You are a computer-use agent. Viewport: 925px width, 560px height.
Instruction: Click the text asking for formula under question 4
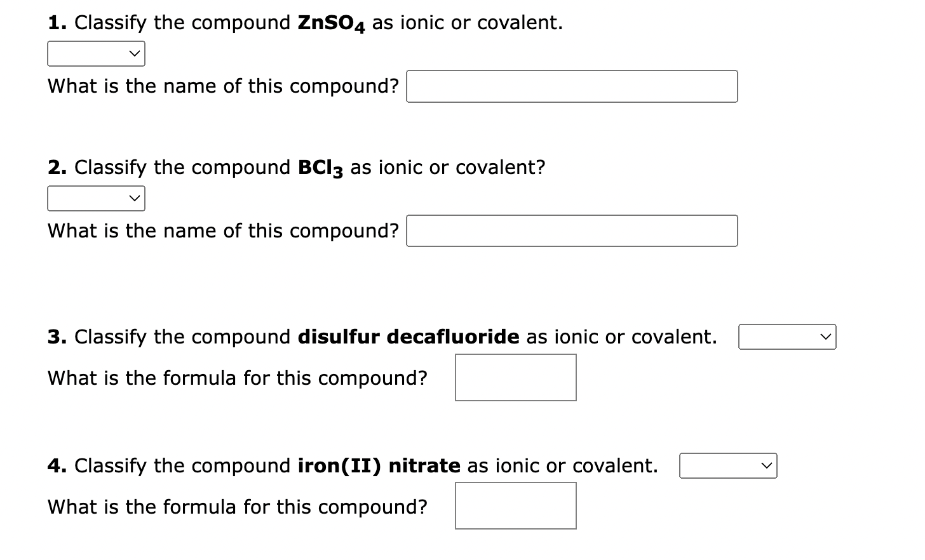pyautogui.click(x=237, y=507)
